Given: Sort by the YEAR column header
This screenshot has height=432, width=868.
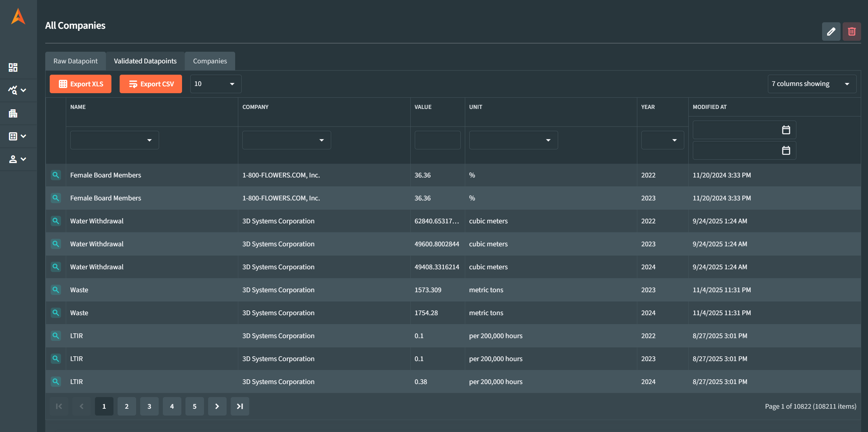Looking at the screenshot, I should point(648,107).
